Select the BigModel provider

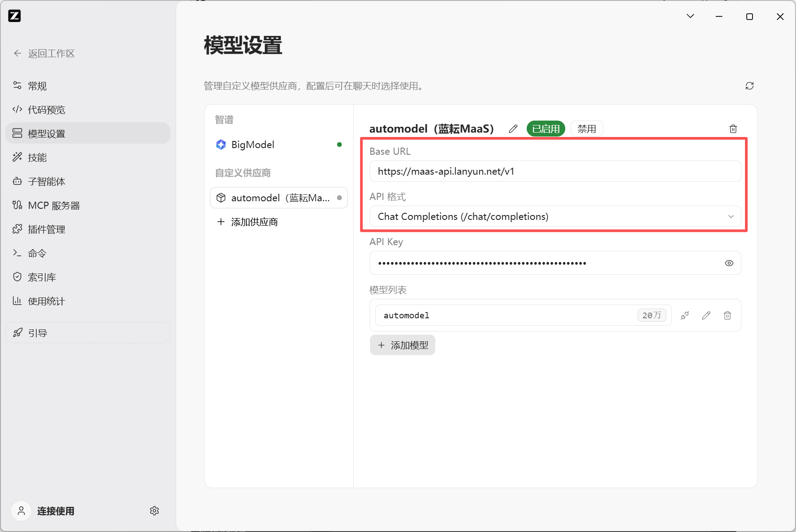279,145
